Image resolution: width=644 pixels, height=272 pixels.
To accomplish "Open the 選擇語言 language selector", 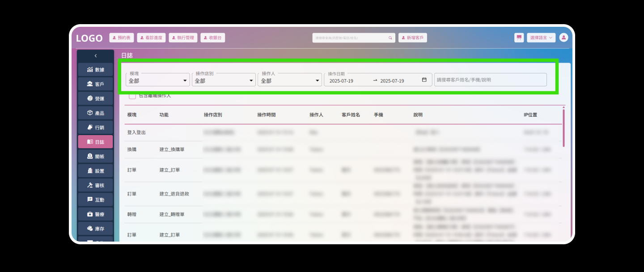I will [x=541, y=38].
